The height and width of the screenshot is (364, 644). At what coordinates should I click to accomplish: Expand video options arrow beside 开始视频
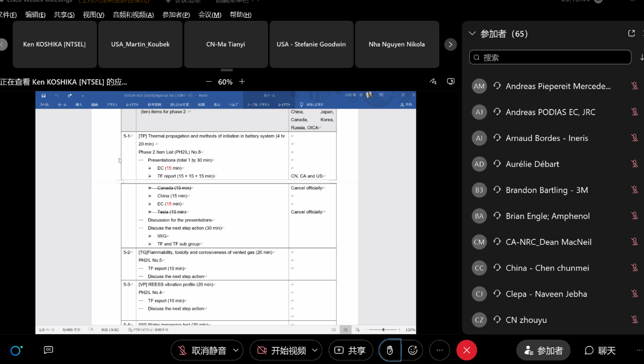(315, 350)
